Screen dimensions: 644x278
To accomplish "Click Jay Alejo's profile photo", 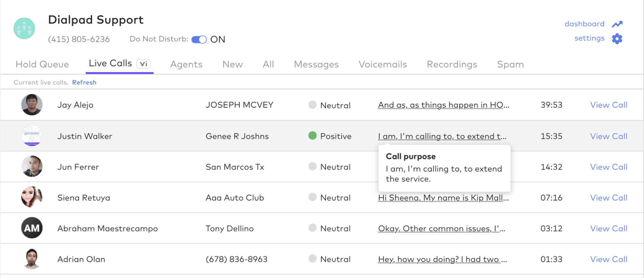I will tap(32, 105).
